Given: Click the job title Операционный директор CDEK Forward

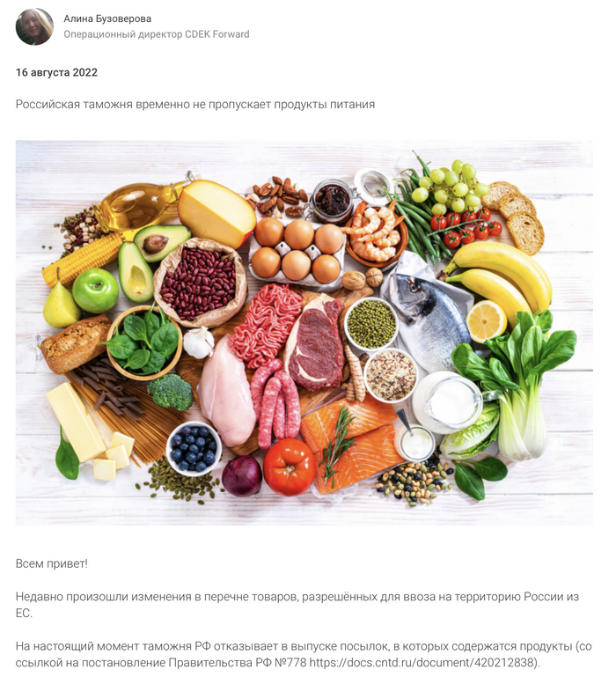Looking at the screenshot, I should (x=157, y=34).
